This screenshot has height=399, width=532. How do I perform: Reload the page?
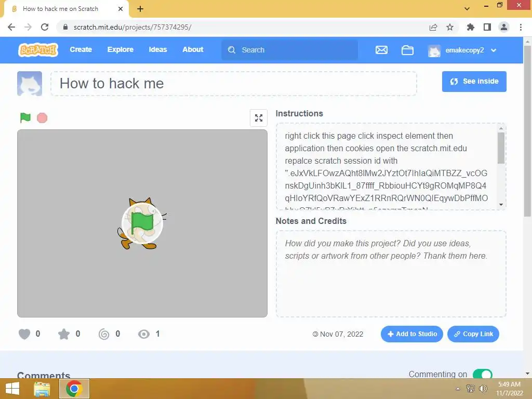coord(45,27)
